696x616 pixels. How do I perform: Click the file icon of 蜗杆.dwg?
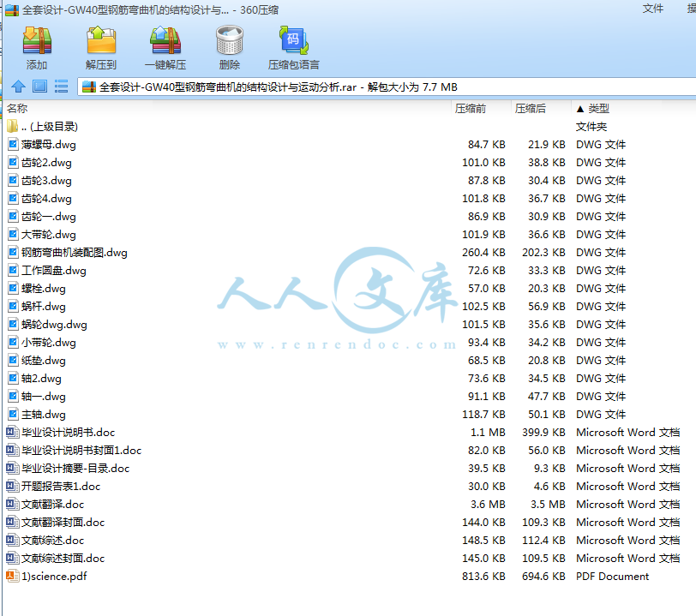(14, 306)
